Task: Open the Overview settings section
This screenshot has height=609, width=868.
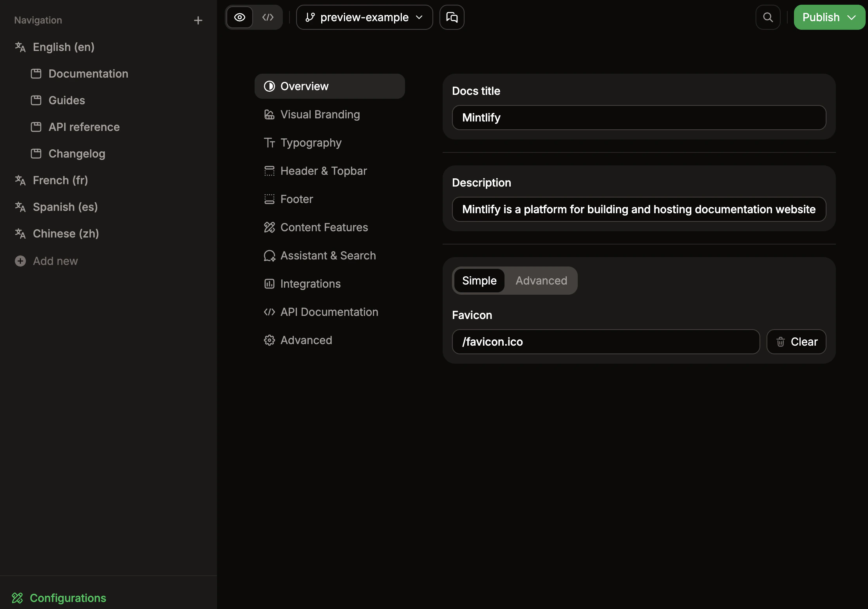Action: [x=330, y=86]
